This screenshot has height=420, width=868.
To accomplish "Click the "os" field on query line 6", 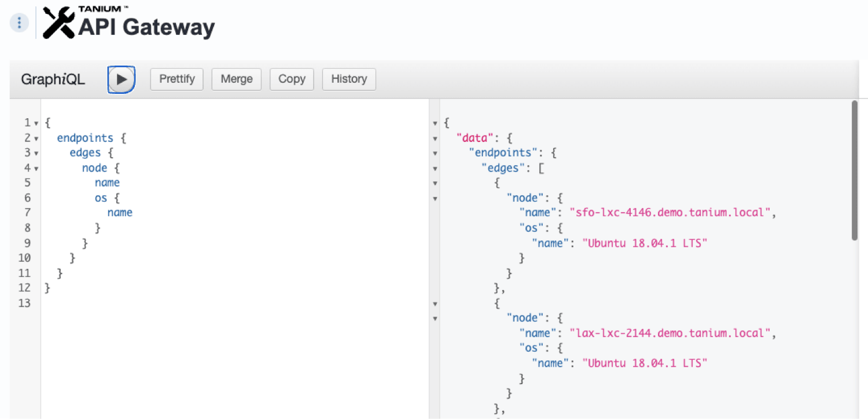I will tap(101, 198).
